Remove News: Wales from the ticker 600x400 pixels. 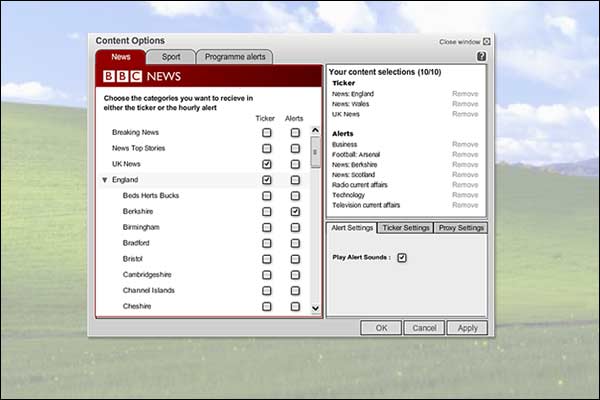(x=465, y=103)
